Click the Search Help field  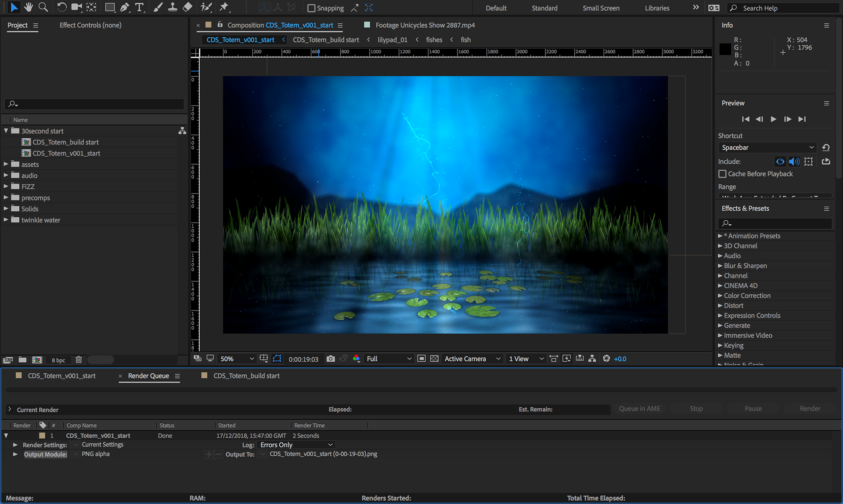(x=784, y=8)
